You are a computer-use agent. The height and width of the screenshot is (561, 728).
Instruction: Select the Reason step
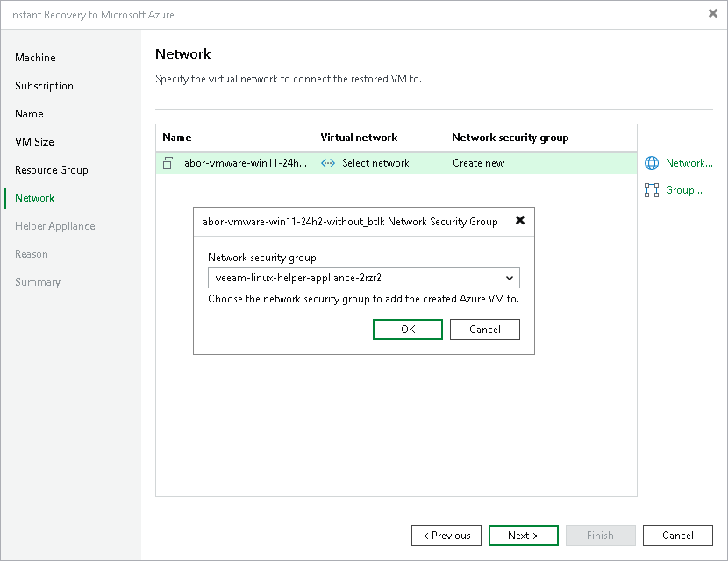point(31,254)
